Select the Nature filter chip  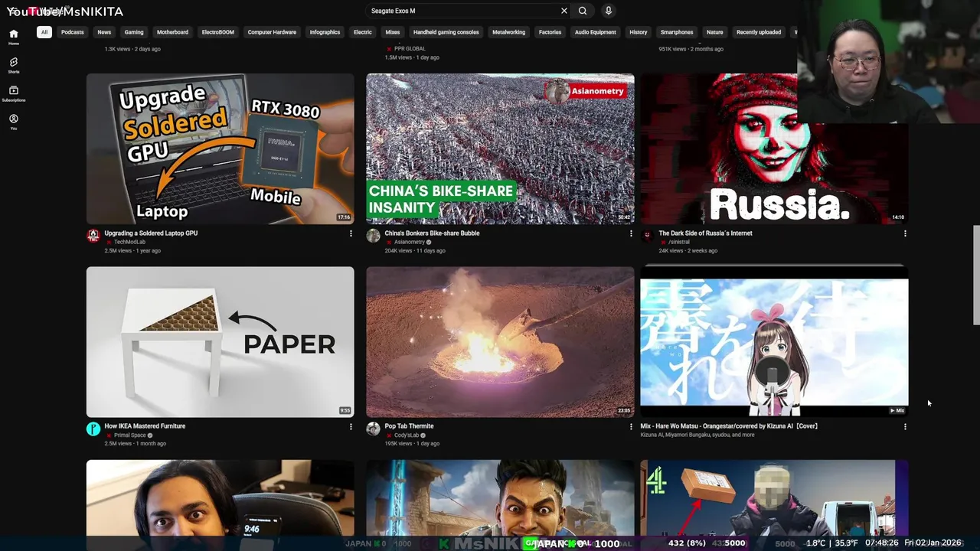tap(715, 32)
